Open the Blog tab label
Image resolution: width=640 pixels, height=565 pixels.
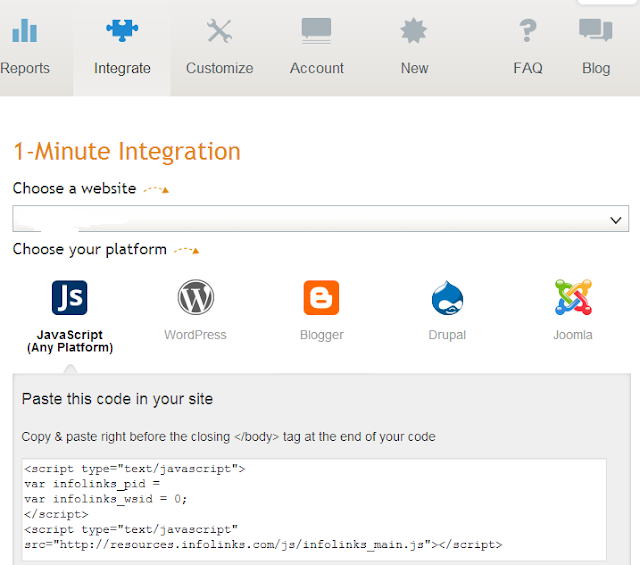pyautogui.click(x=596, y=68)
